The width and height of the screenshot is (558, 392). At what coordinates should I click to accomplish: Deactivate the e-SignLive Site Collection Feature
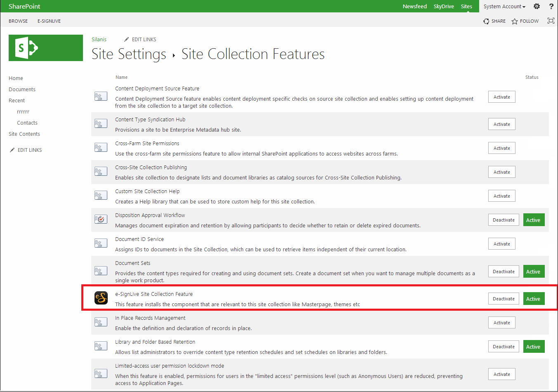coord(504,299)
